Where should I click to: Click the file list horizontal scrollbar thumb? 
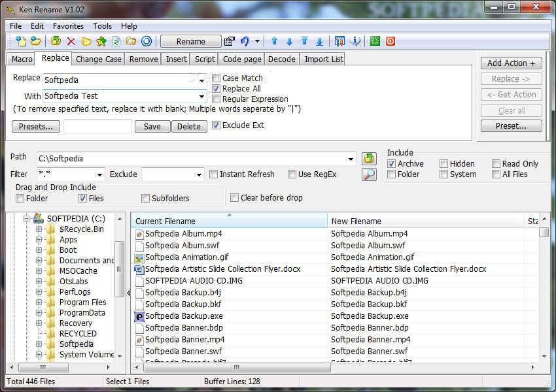237,367
